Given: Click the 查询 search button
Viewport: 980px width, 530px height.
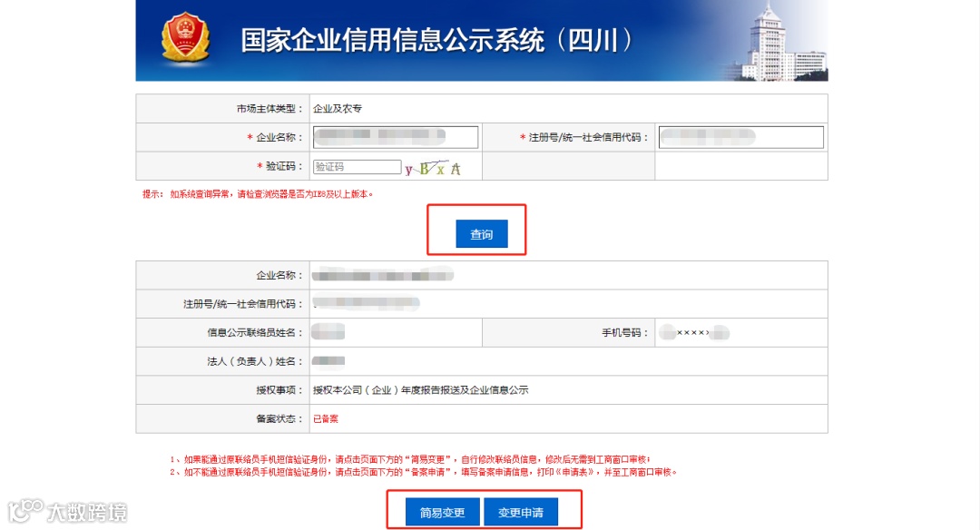Looking at the screenshot, I should pos(481,234).
